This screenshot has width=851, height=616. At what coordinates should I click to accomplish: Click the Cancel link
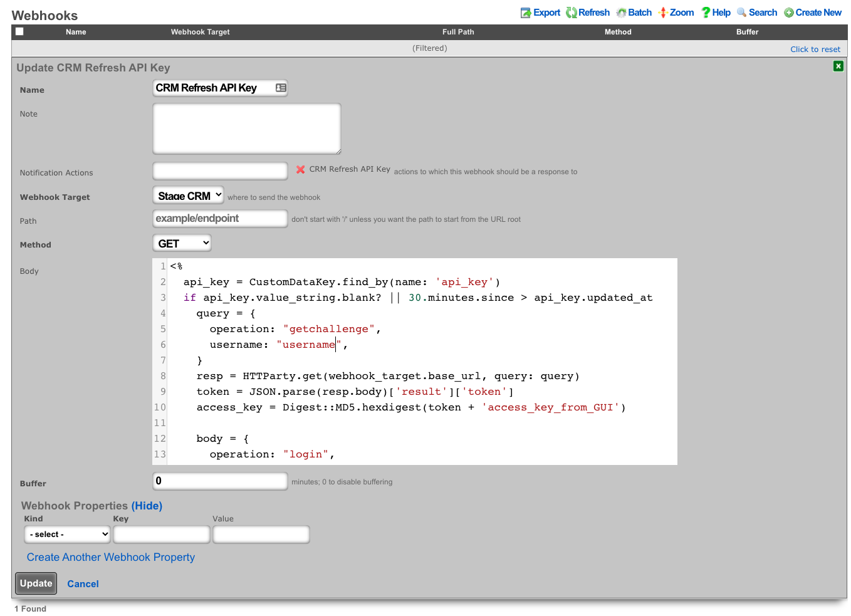(83, 584)
